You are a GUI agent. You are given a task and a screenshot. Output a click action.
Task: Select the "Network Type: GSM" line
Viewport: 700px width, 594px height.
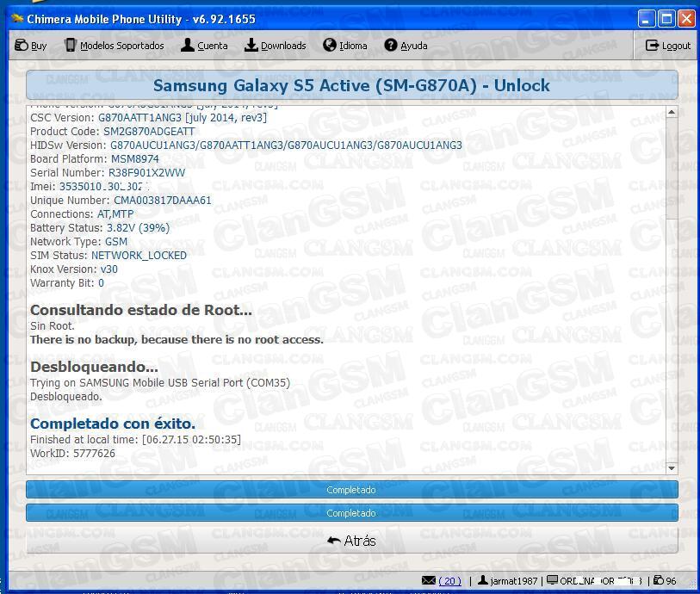click(x=78, y=242)
